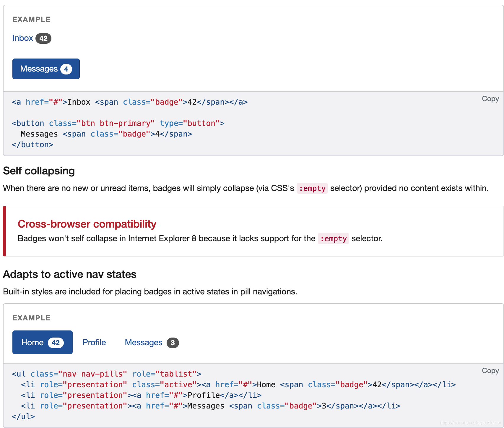Select the Self collapsing heading
504x428 pixels.
coord(38,171)
